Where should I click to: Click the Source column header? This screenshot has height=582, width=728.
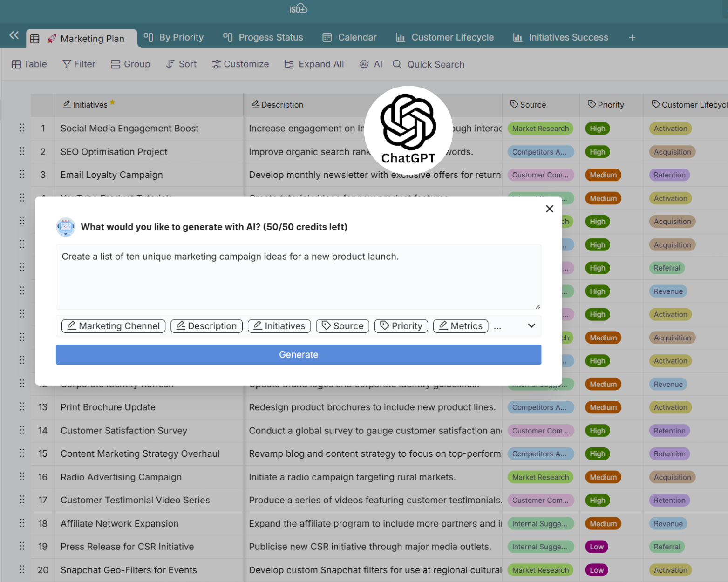[x=541, y=105]
